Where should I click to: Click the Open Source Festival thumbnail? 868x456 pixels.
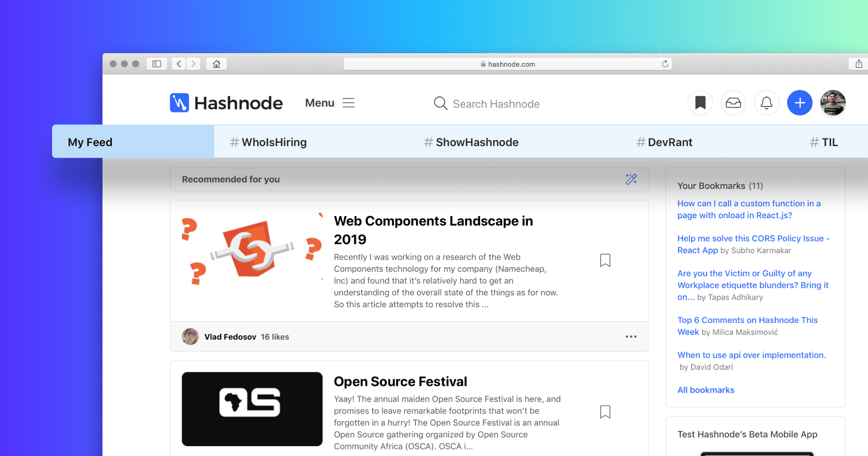coord(252,409)
